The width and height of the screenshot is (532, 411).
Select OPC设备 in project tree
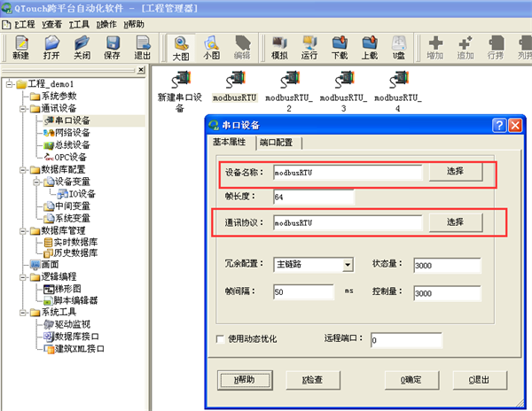click(71, 157)
